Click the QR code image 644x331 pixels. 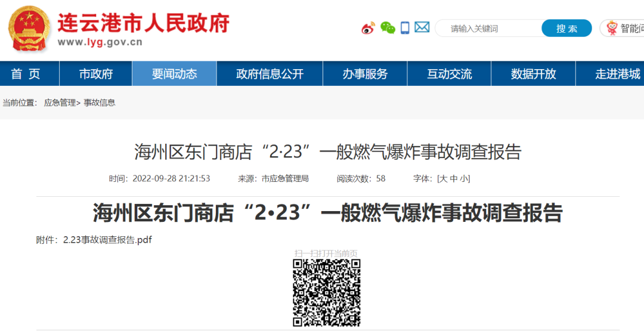[x=327, y=292]
